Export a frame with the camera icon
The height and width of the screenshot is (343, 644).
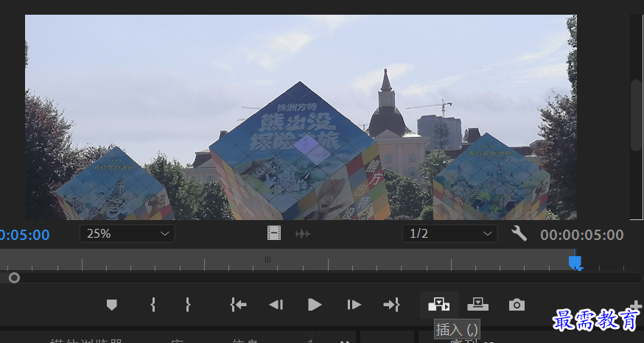(x=517, y=305)
